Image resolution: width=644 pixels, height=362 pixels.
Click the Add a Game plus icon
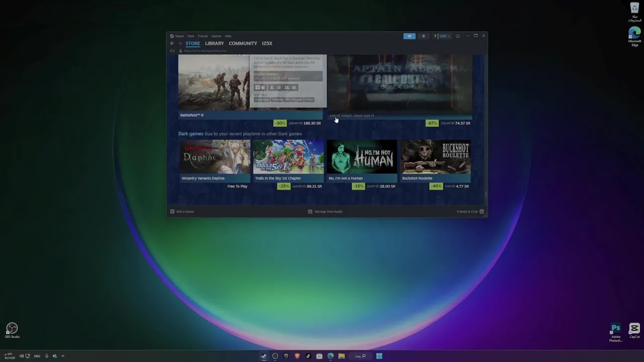(x=172, y=212)
